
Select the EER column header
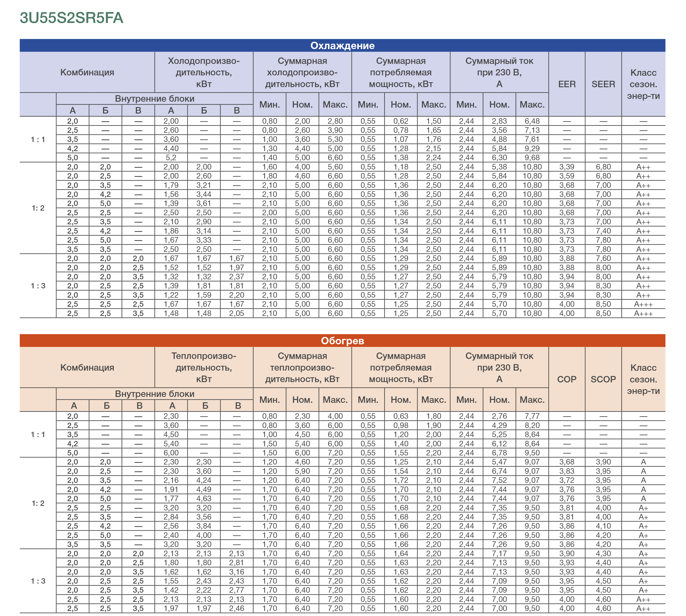[566, 84]
